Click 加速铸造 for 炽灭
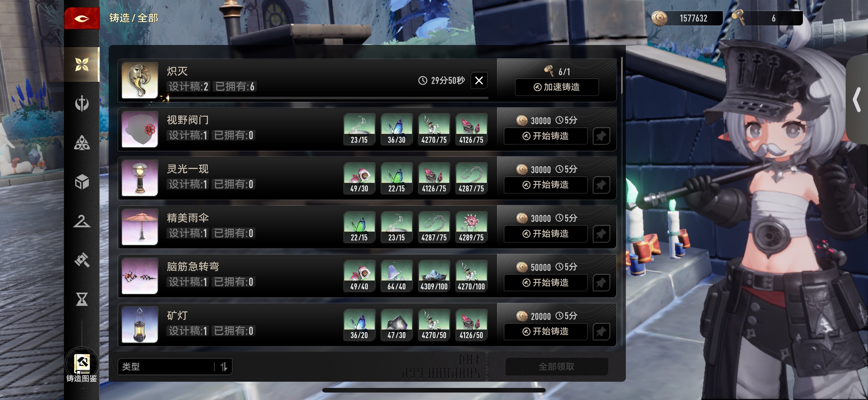 point(557,87)
